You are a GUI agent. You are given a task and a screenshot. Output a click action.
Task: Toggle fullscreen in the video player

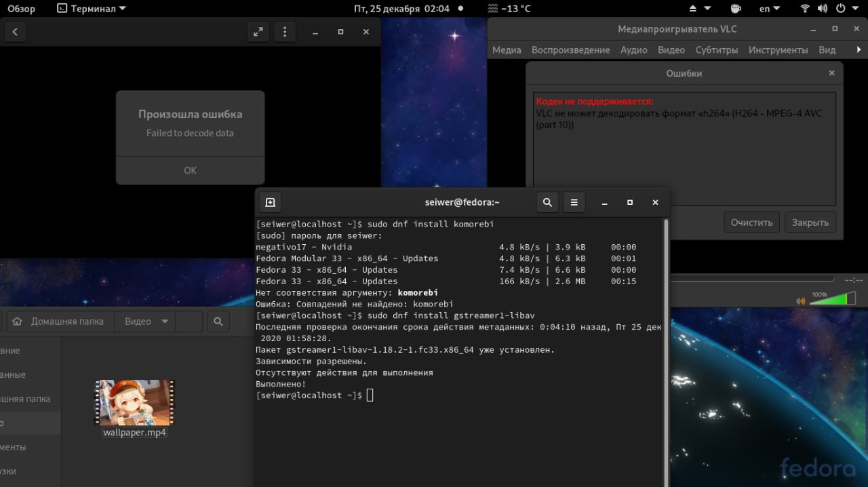point(258,32)
